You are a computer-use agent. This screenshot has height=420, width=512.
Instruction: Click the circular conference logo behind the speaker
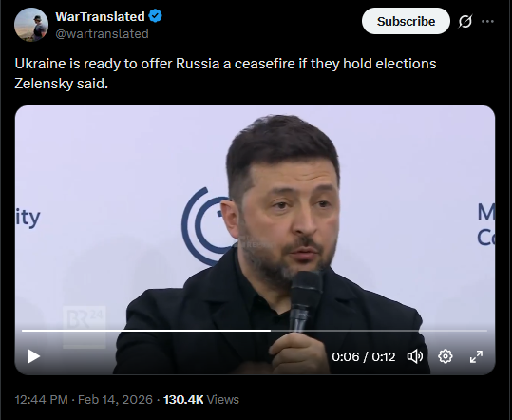point(204,225)
